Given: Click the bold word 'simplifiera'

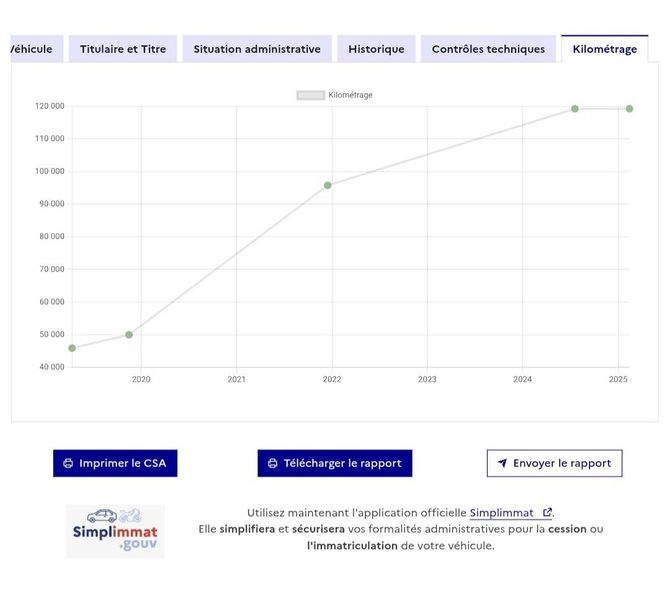Looking at the screenshot, I should tap(247, 529).
